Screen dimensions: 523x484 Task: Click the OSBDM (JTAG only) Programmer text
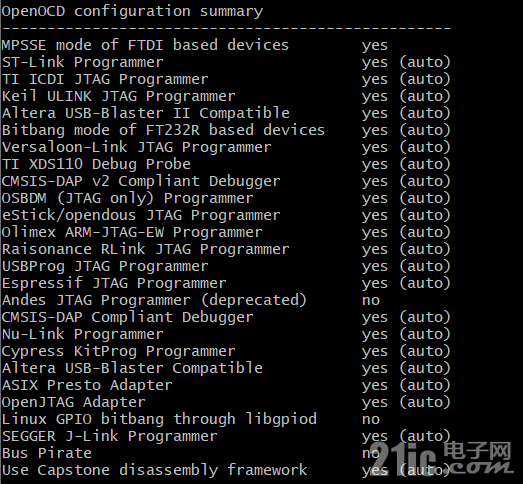point(128,198)
